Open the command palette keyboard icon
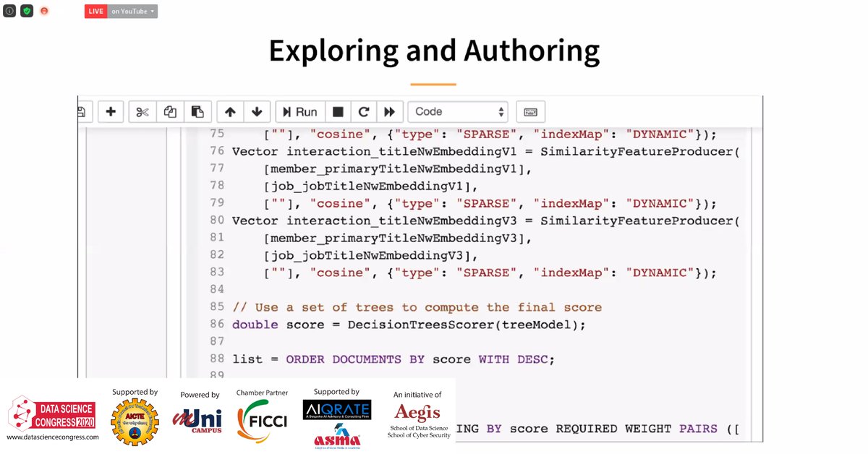The image size is (868, 454). pos(530,111)
